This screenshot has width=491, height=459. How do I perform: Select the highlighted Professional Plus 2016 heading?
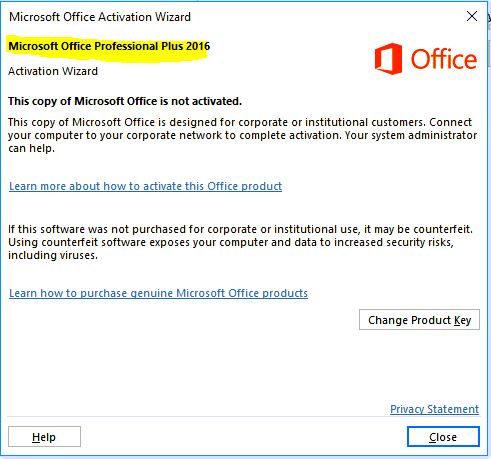tap(109, 46)
